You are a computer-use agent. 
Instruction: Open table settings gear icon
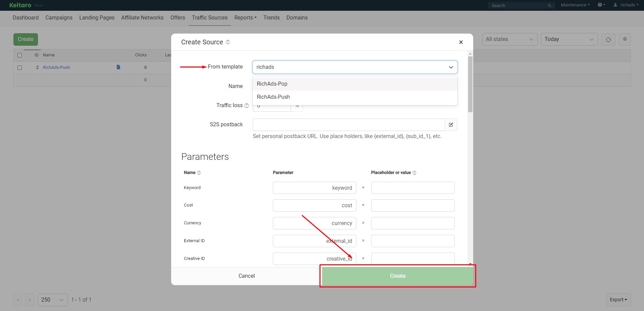[625, 39]
